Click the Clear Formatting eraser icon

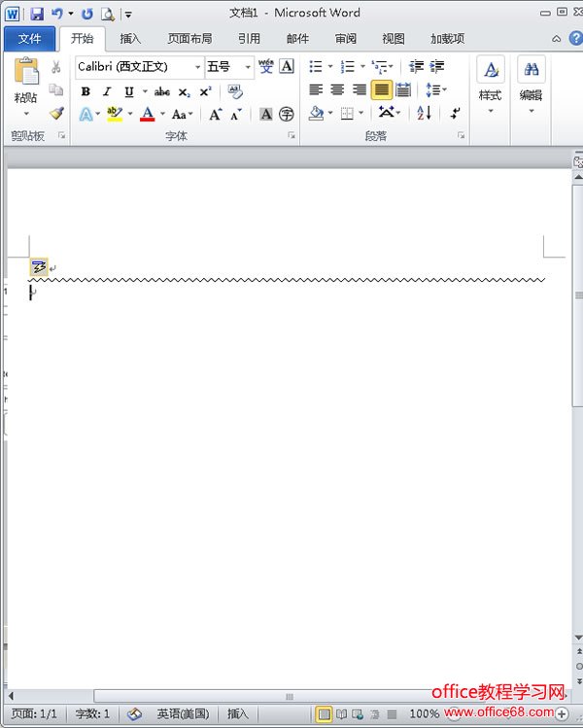[x=235, y=91]
